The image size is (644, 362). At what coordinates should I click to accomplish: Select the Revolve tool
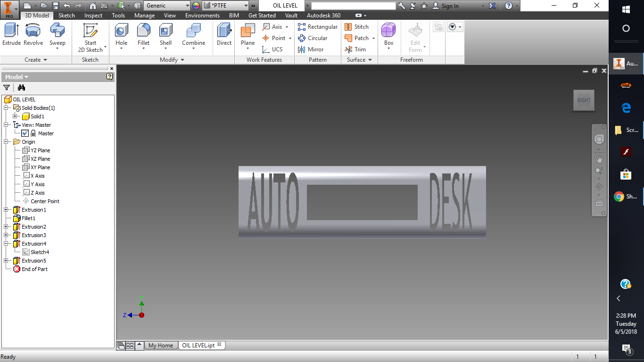[x=33, y=35]
